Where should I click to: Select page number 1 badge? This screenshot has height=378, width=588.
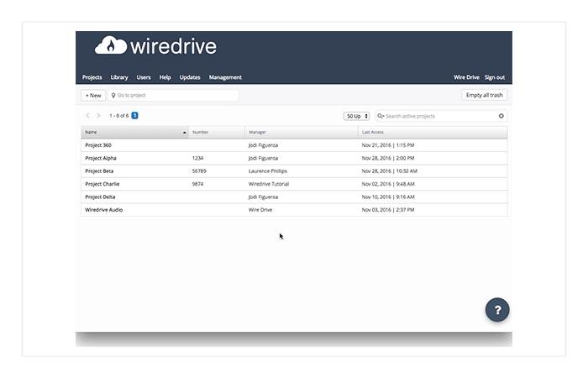pyautogui.click(x=135, y=115)
